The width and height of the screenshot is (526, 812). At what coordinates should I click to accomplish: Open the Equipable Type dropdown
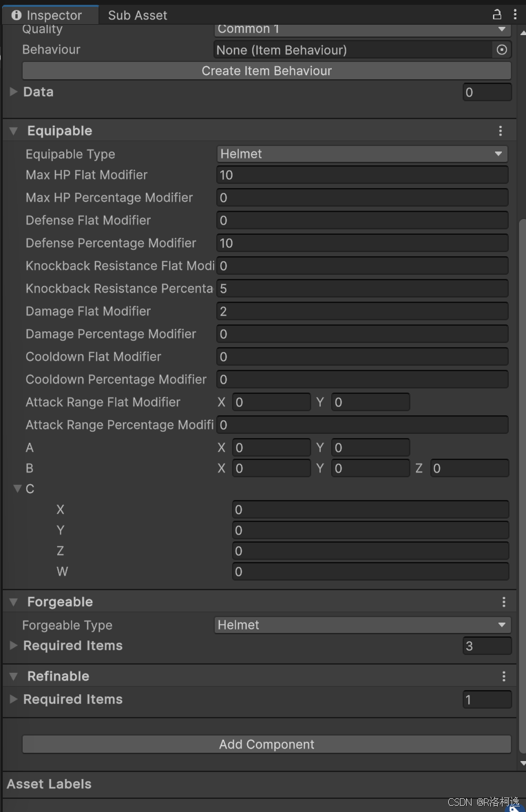click(x=361, y=154)
